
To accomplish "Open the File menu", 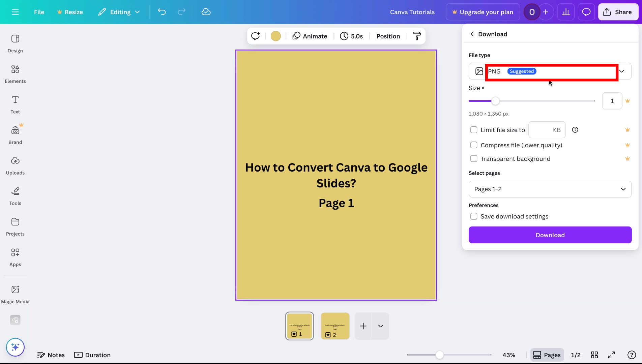I will 39,12.
